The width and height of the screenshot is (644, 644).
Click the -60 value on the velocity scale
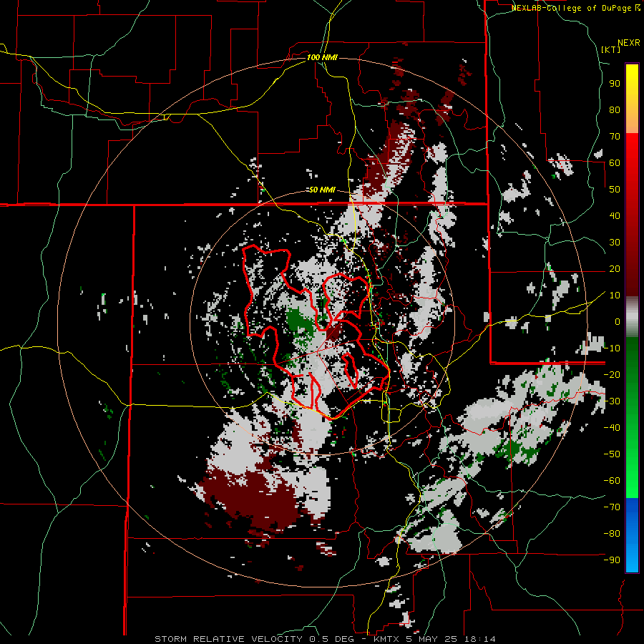coord(612,481)
